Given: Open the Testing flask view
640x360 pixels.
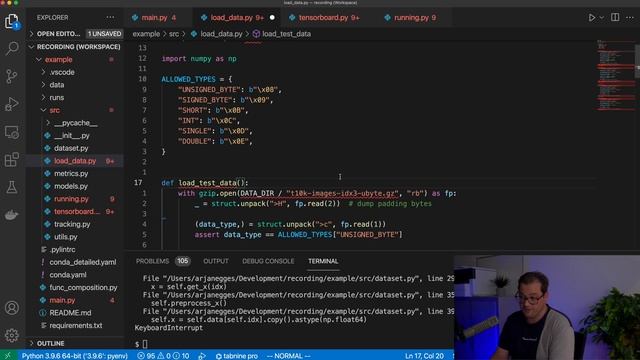Looking at the screenshot, I should point(12,187).
